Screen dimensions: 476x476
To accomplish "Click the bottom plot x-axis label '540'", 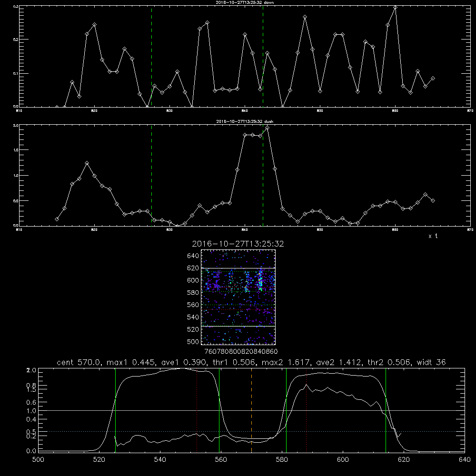I will click(x=160, y=460).
